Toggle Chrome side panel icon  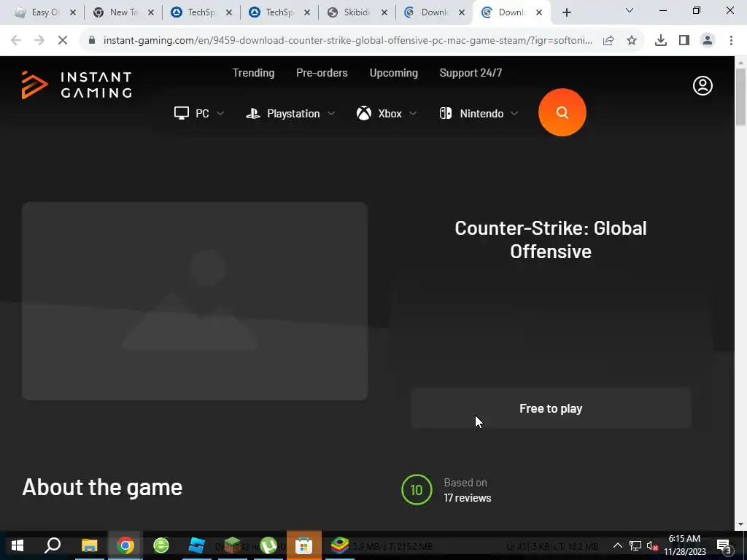click(684, 41)
